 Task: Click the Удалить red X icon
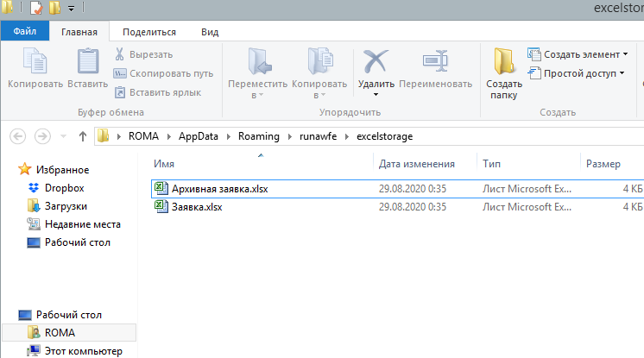click(376, 62)
